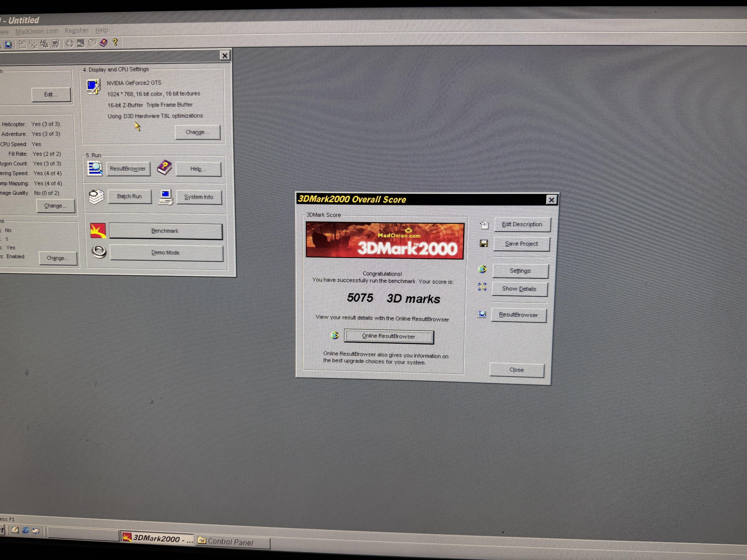The width and height of the screenshot is (747, 560).
Task: Click Edit Description button
Action: (522, 224)
